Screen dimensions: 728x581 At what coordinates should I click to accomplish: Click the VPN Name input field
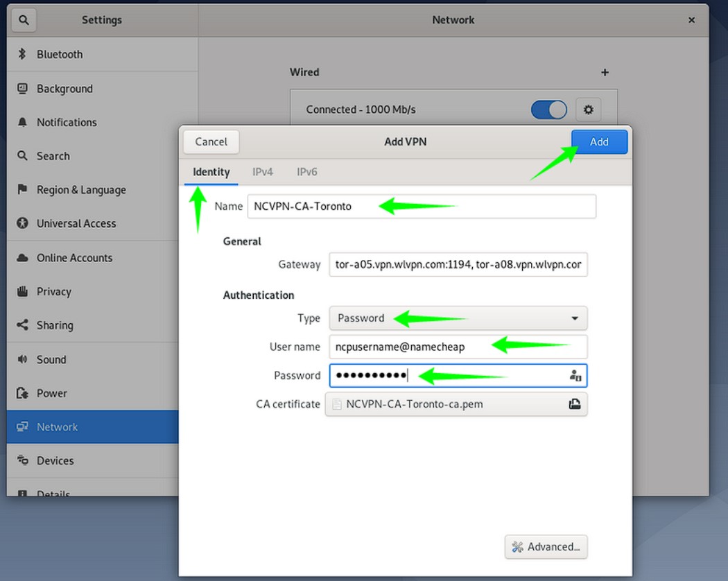pos(422,206)
